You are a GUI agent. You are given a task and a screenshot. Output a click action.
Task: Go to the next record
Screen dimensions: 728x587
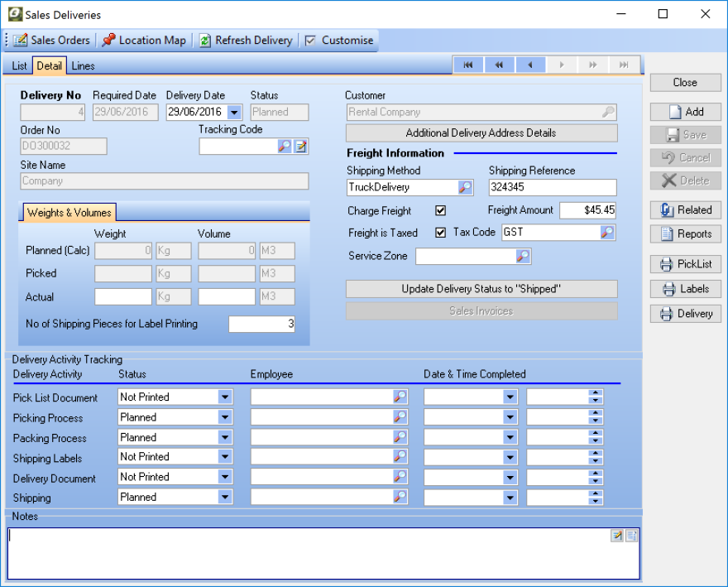point(562,65)
